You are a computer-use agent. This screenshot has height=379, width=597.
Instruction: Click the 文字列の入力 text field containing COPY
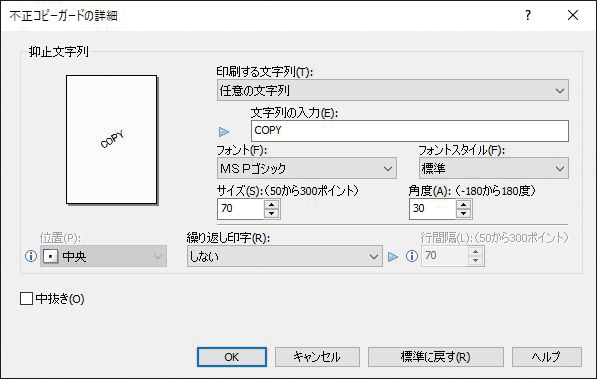tap(410, 131)
